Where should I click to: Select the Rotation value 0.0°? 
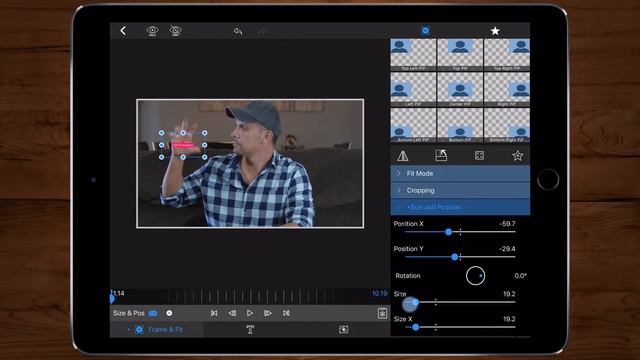click(520, 276)
